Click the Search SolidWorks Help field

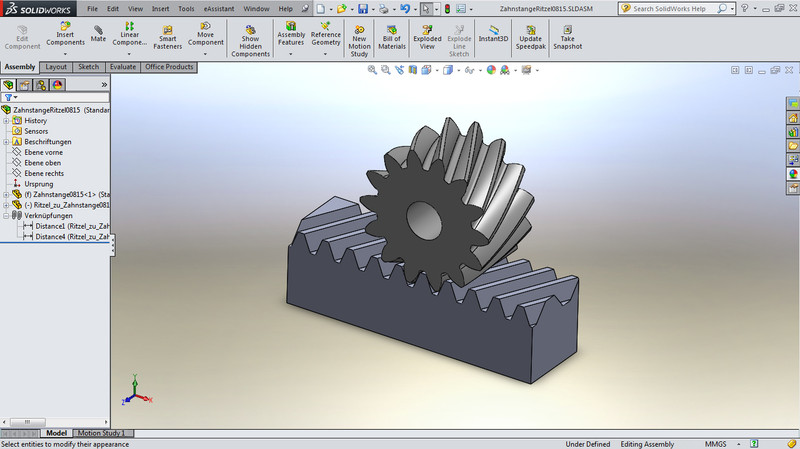(x=670, y=8)
